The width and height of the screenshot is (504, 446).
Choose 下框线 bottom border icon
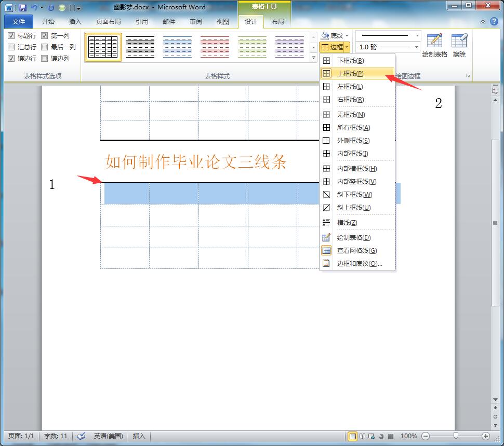coord(327,60)
